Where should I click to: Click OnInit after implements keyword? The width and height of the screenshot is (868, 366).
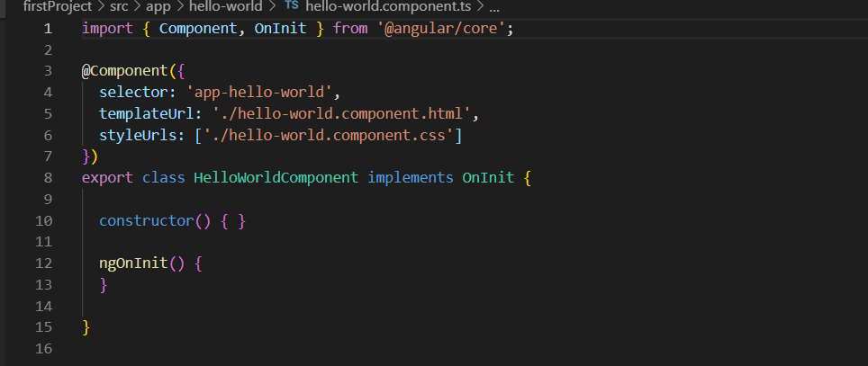488,178
